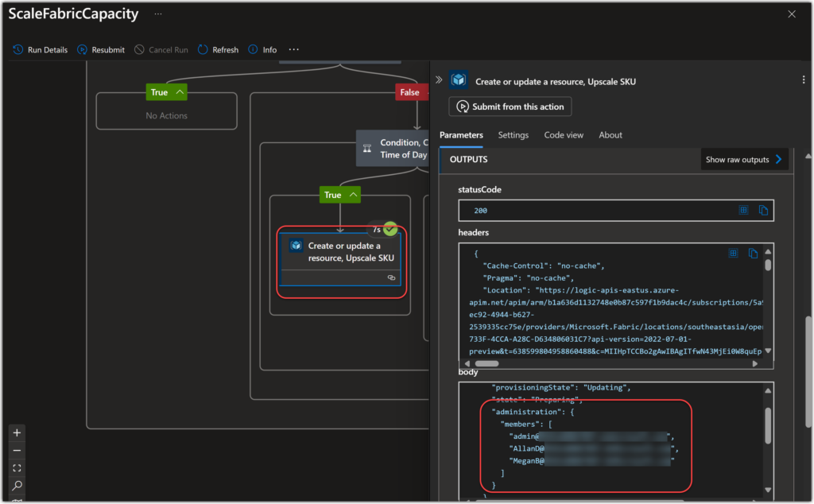Viewport: 814px width, 504px height.
Task: Switch to the Parameters tab
Action: 461,135
